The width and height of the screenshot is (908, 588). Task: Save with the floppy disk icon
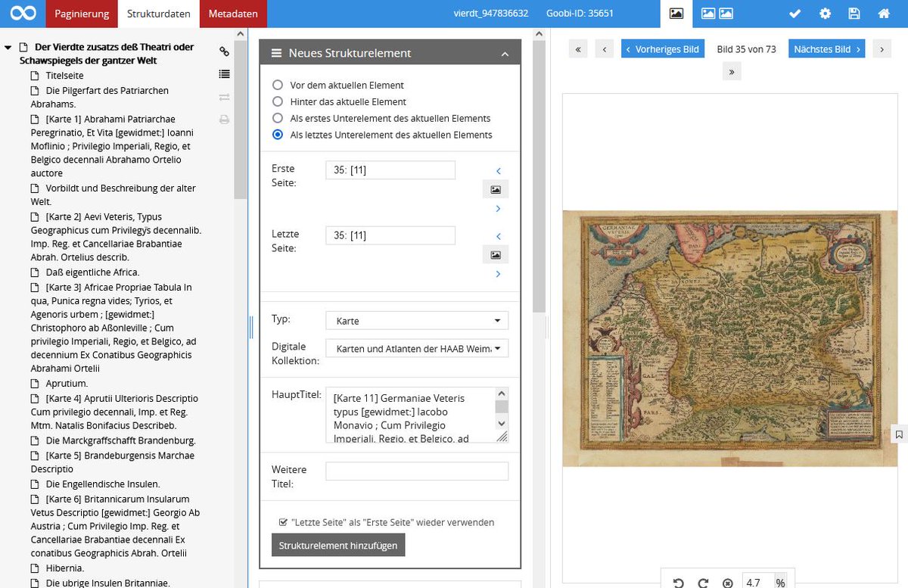tap(854, 14)
